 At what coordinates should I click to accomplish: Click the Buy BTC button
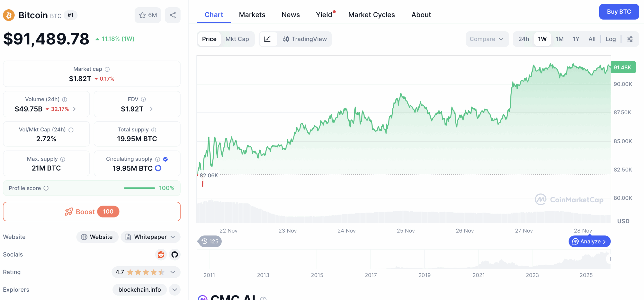(619, 12)
